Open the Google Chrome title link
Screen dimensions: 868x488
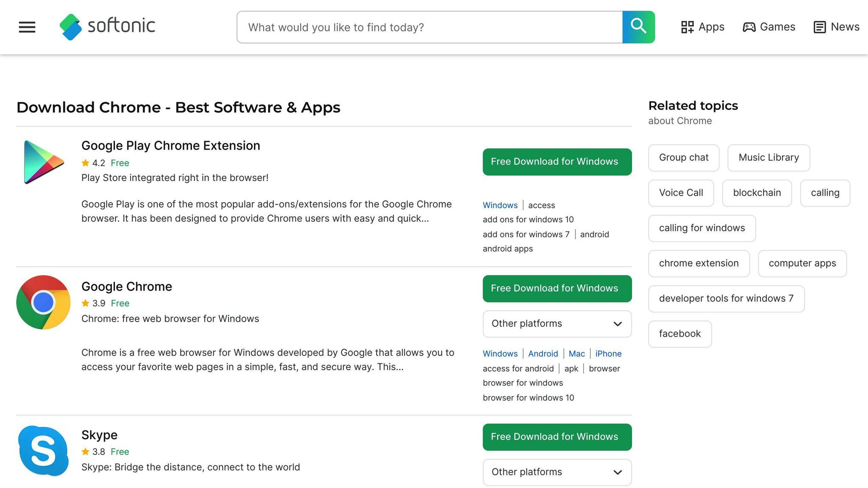(126, 287)
